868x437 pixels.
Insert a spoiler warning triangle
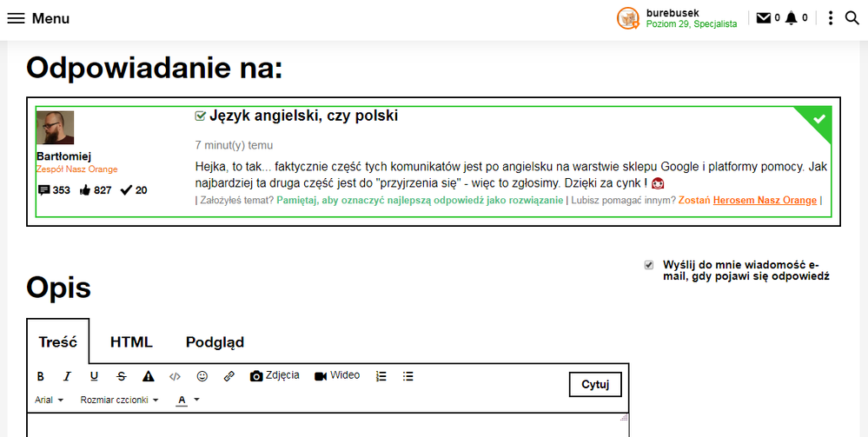click(x=148, y=377)
